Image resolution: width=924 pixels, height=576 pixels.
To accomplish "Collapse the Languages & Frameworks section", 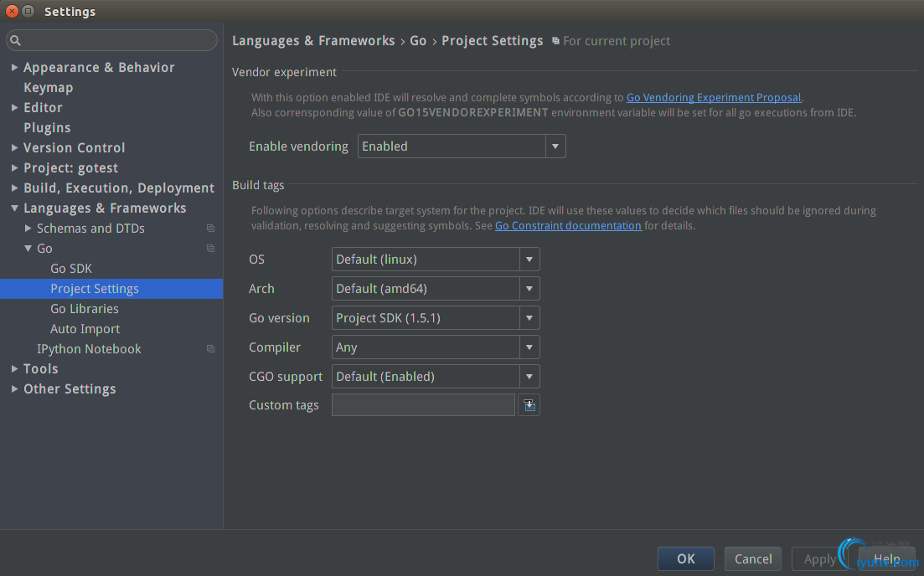I will [x=15, y=208].
